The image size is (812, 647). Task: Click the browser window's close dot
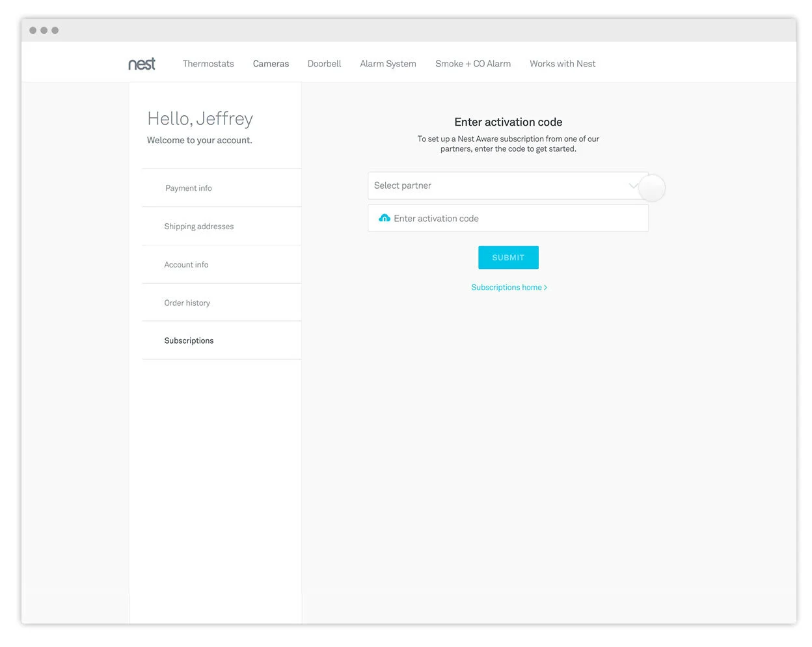tap(33, 31)
